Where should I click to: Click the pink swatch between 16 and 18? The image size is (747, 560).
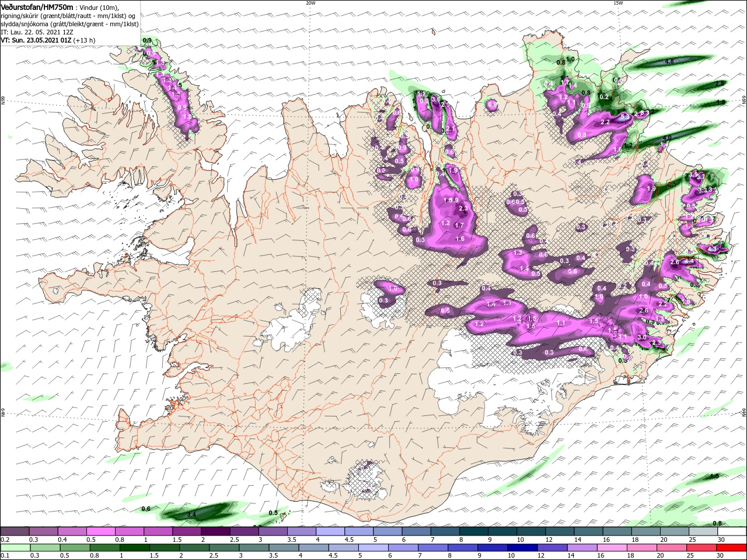click(611, 548)
